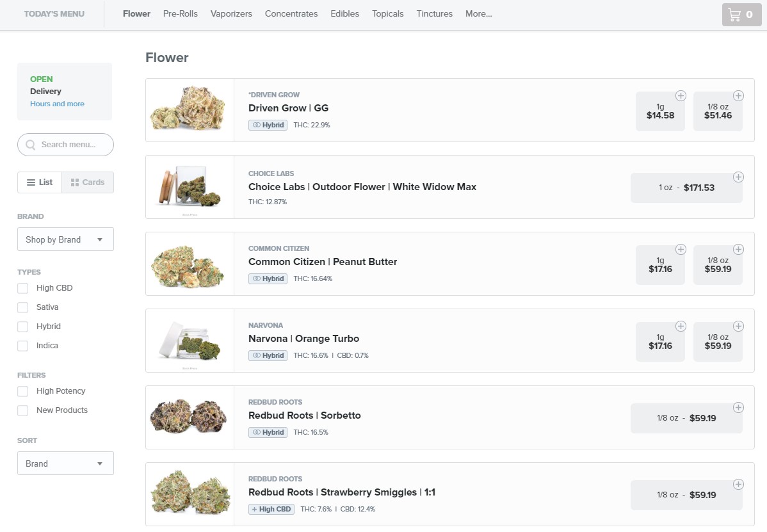
Task: Expand the More... category menu
Action: 478,14
